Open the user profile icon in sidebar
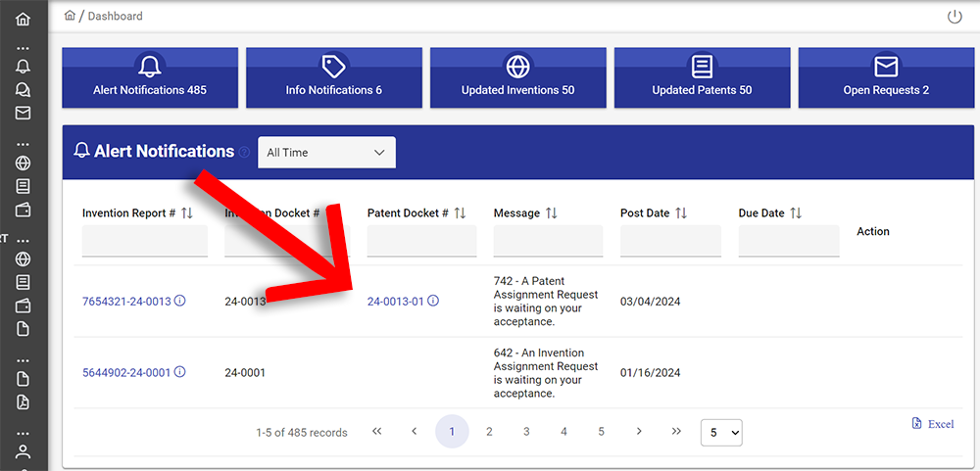The image size is (980, 471). click(x=24, y=451)
